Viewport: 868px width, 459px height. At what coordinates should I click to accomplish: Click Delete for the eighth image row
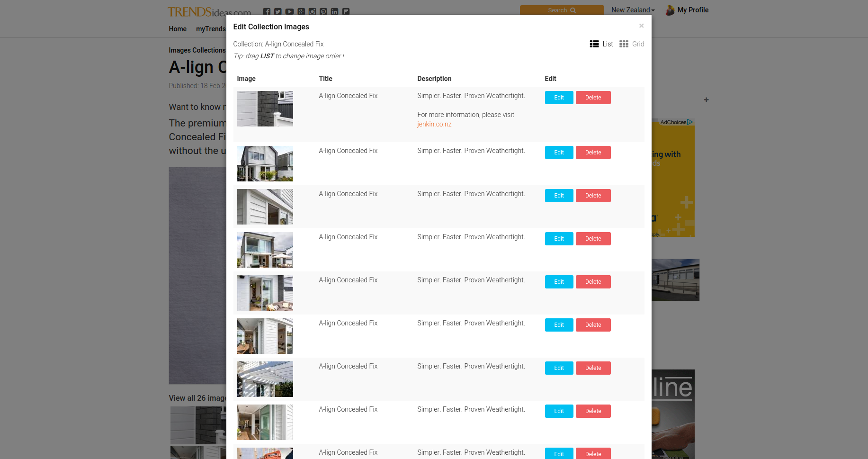pyautogui.click(x=593, y=411)
